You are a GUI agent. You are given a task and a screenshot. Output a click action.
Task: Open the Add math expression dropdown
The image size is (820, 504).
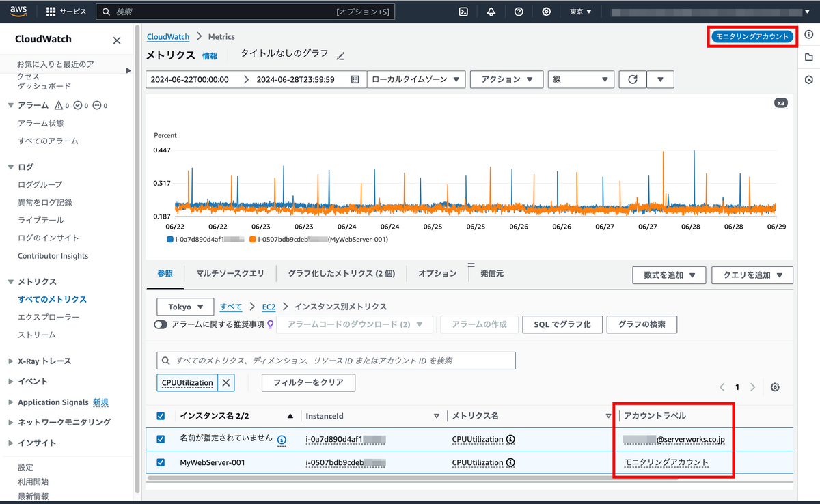coord(669,275)
